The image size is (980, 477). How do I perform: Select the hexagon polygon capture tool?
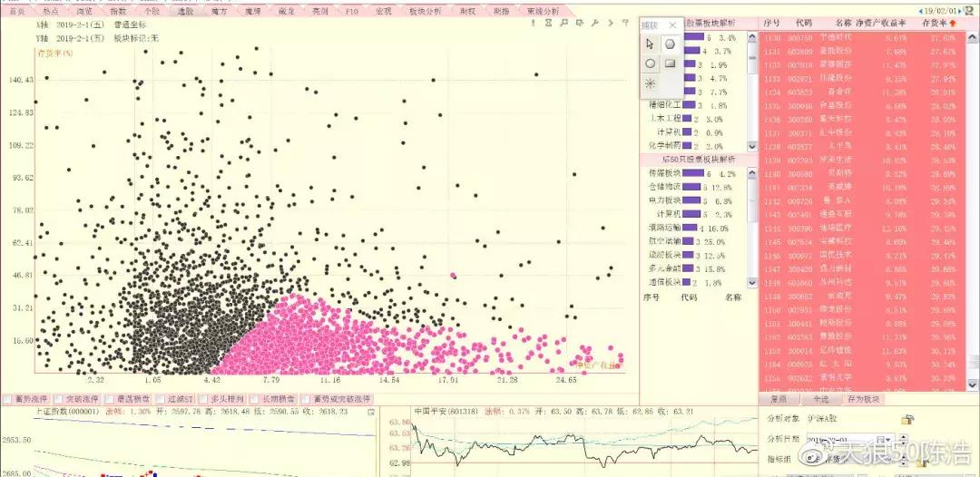(x=670, y=44)
